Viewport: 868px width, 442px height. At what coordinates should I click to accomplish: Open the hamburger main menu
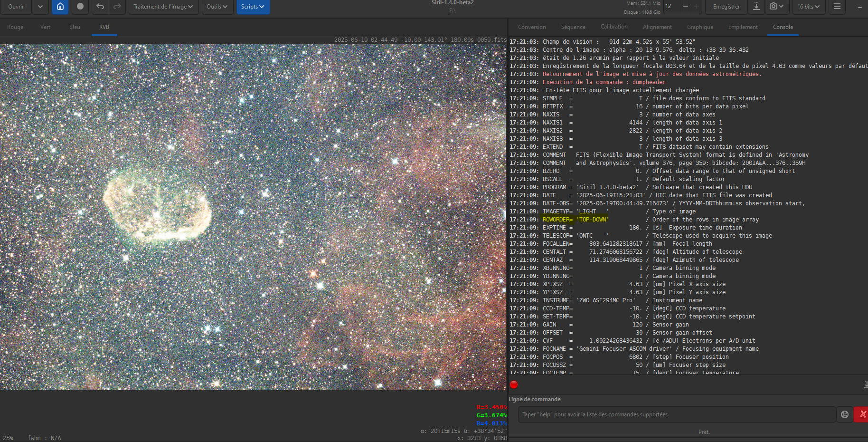[x=837, y=7]
